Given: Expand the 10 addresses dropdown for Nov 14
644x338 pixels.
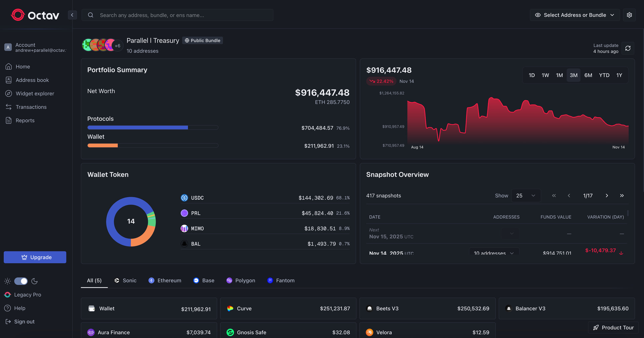Looking at the screenshot, I should coord(494,253).
